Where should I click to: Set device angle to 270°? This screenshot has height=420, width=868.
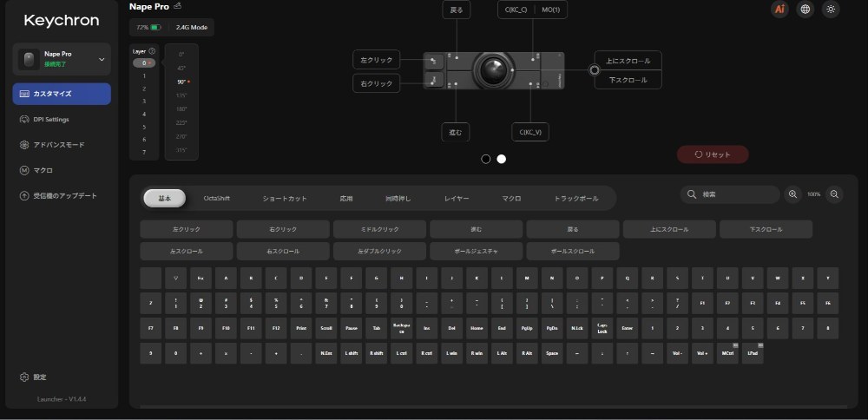pos(181,137)
